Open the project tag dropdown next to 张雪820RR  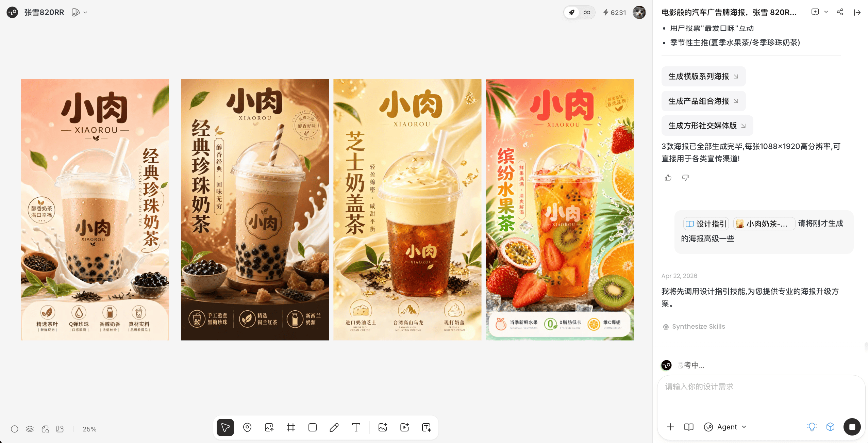80,13
